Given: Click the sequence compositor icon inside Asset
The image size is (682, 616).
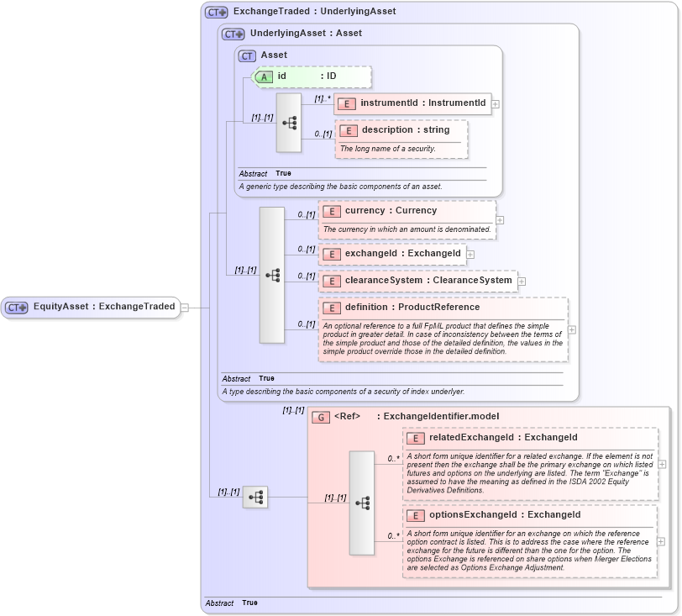Looking at the screenshot, I should pos(291,122).
